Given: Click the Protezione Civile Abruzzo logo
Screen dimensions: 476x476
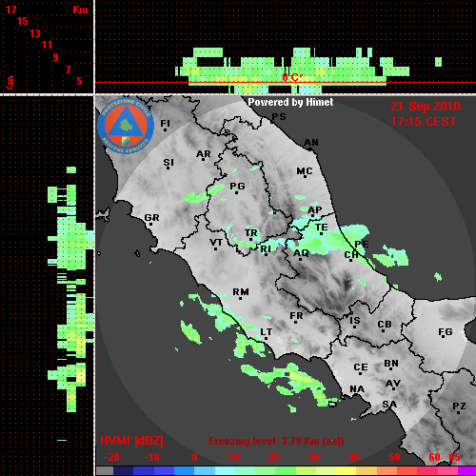Looking at the screenshot, I should point(126,126).
